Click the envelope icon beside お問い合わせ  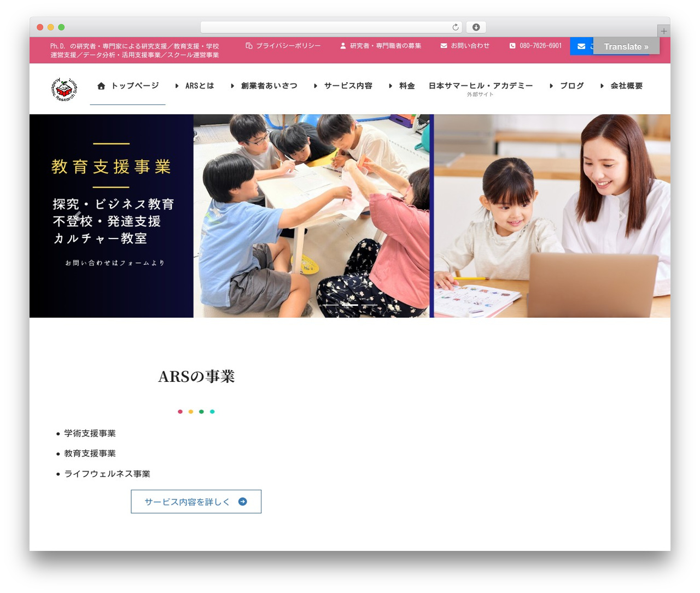point(444,46)
